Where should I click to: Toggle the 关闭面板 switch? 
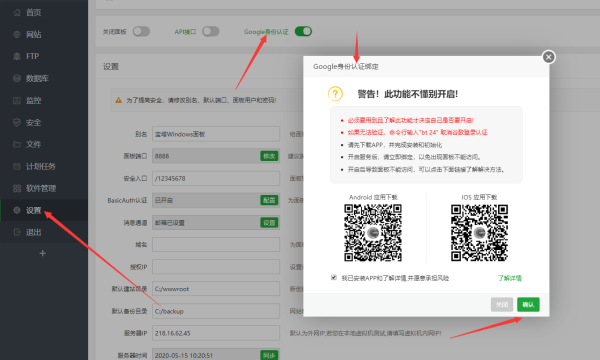tap(141, 31)
